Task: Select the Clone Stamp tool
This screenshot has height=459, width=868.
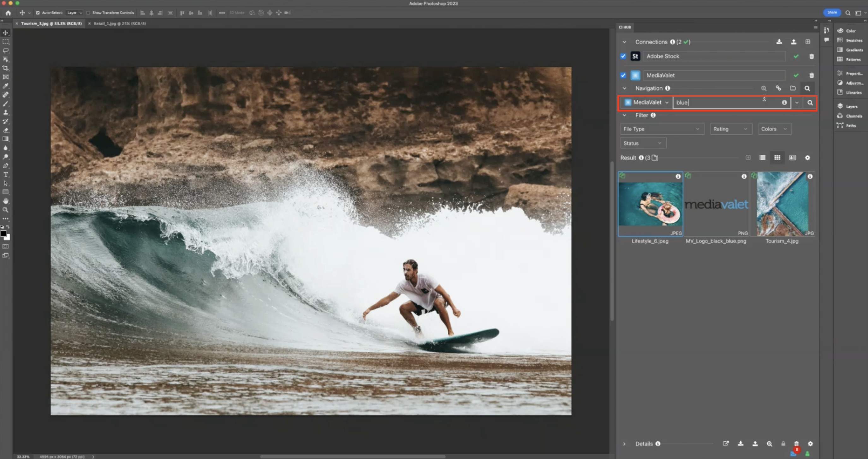Action: pyautogui.click(x=5, y=113)
